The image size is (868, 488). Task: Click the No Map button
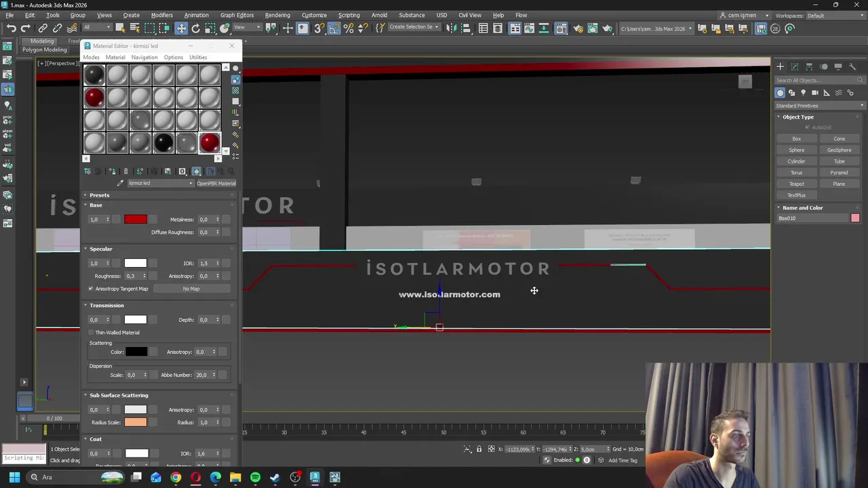(x=191, y=289)
